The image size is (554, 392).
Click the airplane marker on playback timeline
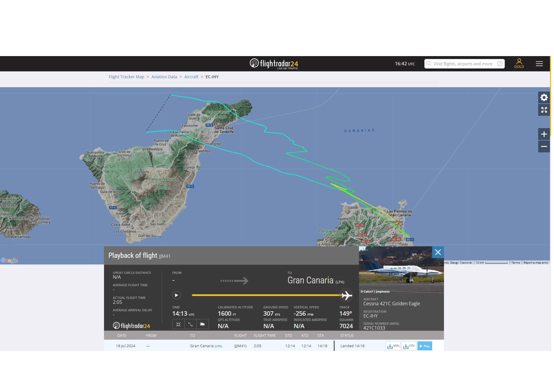[347, 295]
